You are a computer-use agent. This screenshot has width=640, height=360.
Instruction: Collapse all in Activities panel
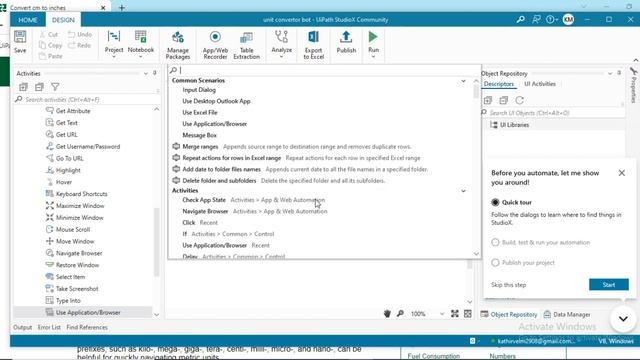[x=39, y=87]
